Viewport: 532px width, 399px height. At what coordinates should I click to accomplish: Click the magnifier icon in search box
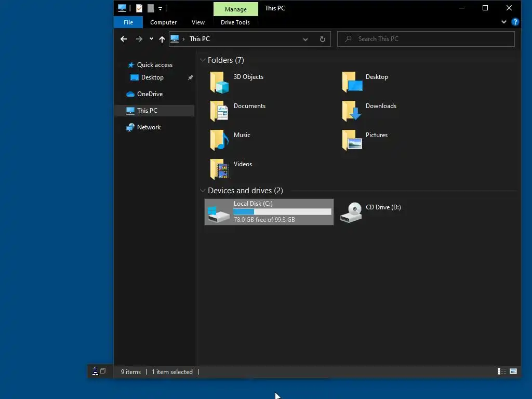(348, 38)
